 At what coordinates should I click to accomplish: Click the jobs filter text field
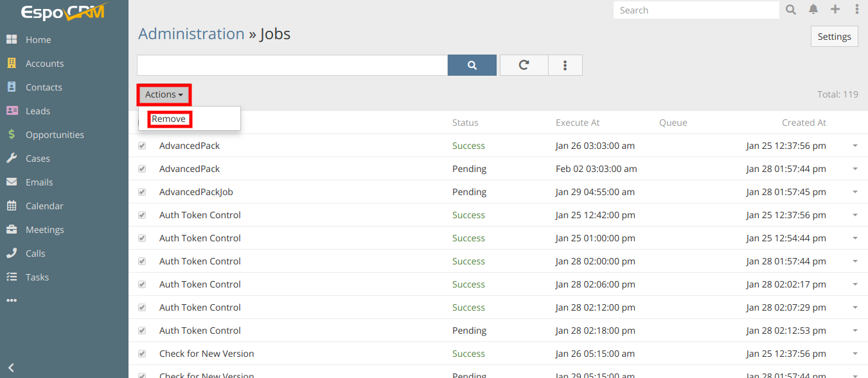click(292, 65)
